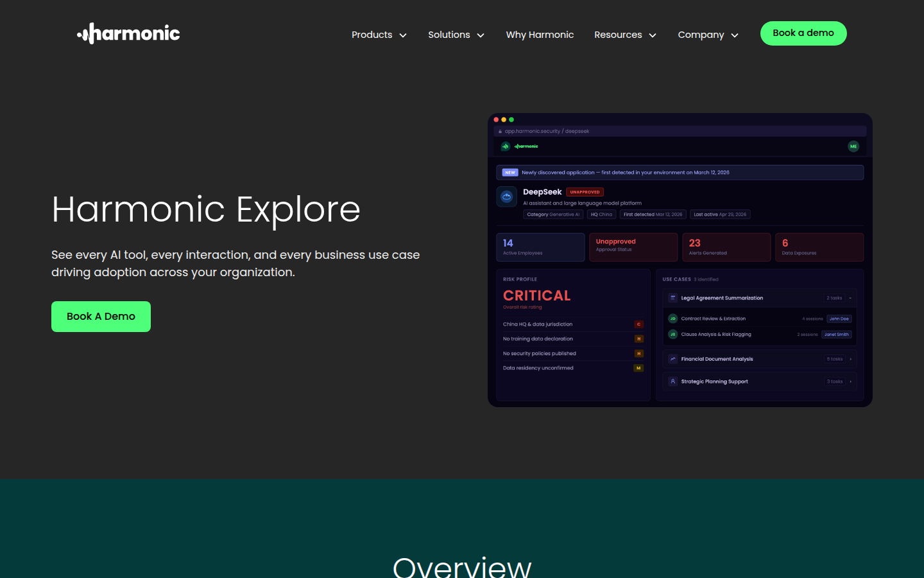Select the Products nav label

pos(372,35)
